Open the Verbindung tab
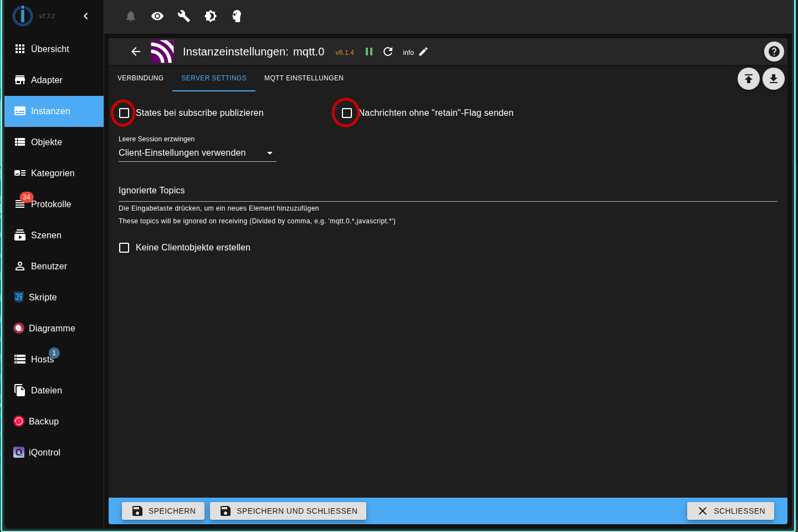Viewport: 798px width, 532px height. pos(140,78)
